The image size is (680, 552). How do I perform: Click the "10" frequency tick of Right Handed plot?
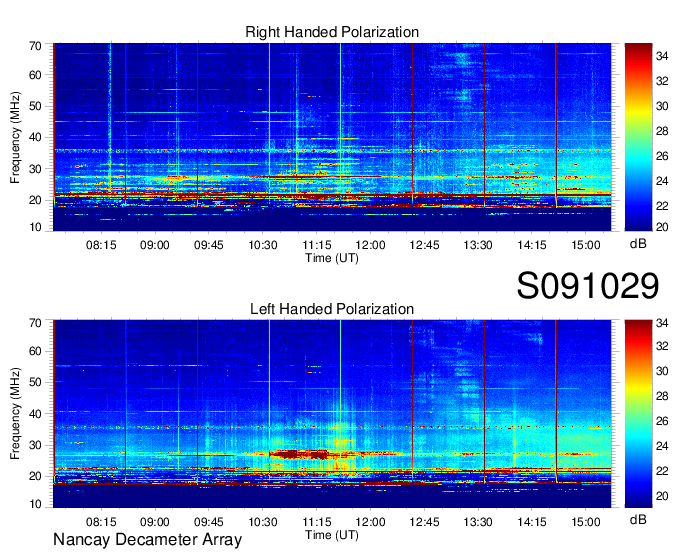coord(35,227)
